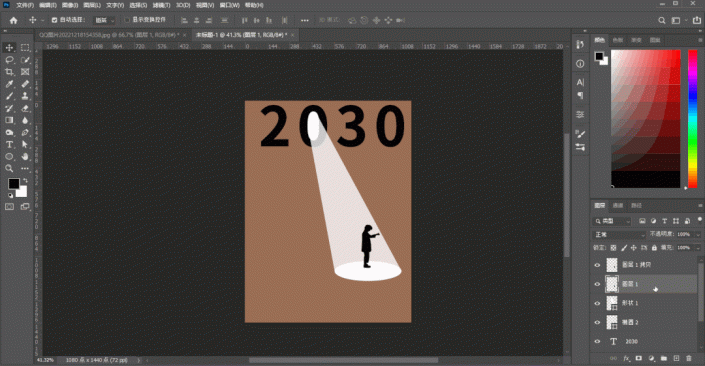This screenshot has width=705, height=366.
Task: Open the 文件(F) menu
Action: 25,5
